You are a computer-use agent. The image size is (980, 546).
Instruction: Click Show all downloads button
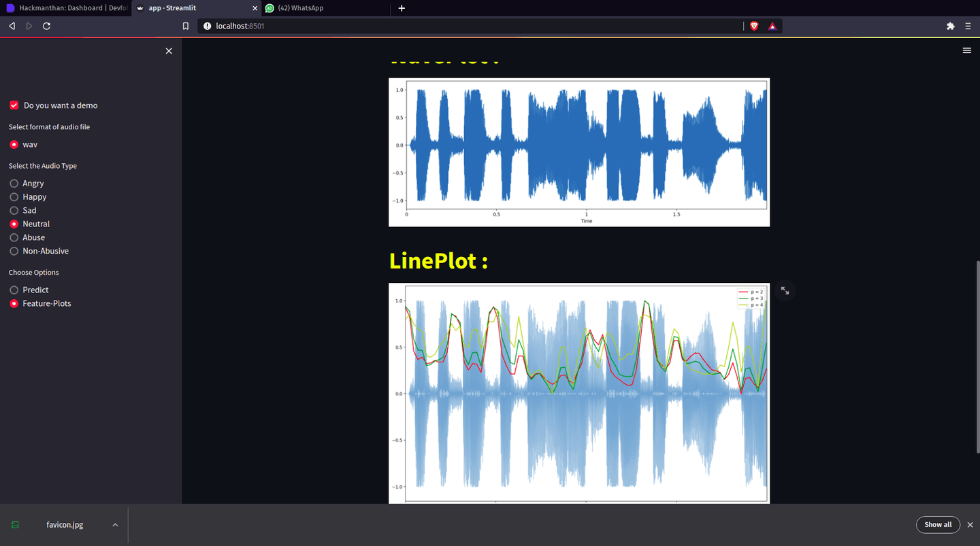pyautogui.click(x=938, y=525)
